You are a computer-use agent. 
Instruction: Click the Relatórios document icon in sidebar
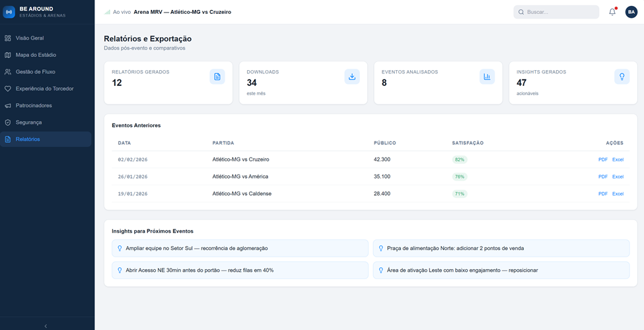7,139
